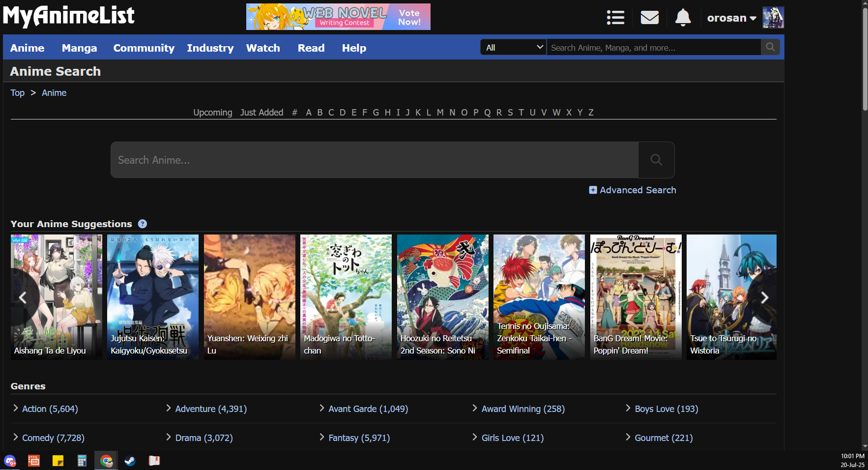
Task: Expand the Award Winning genre chevron
Action: tap(475, 408)
